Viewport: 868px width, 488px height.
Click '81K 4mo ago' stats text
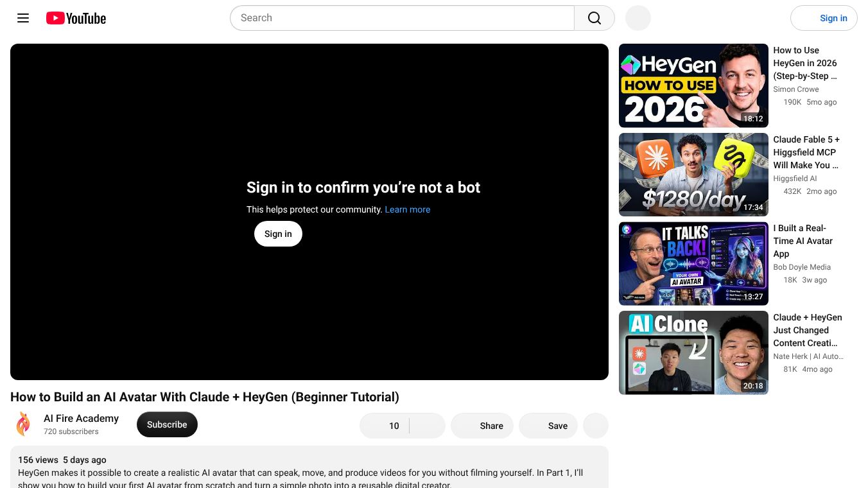pos(808,369)
